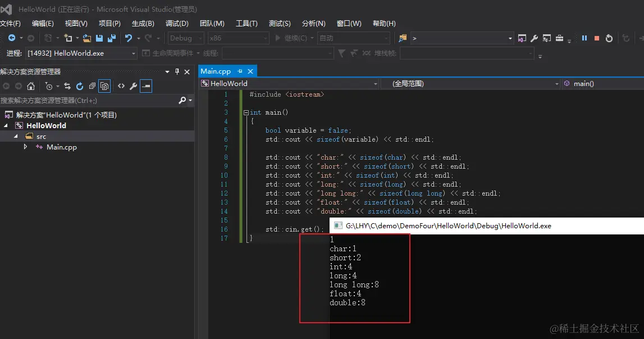This screenshot has height=339, width=644.
Task: Open the 文件(F) menu
Action: coord(10,24)
